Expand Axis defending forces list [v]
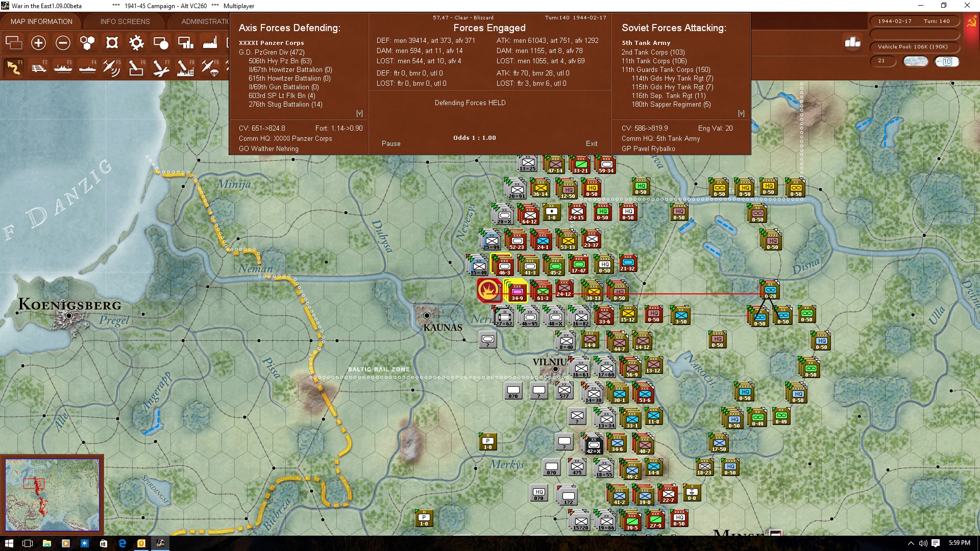 click(x=359, y=113)
